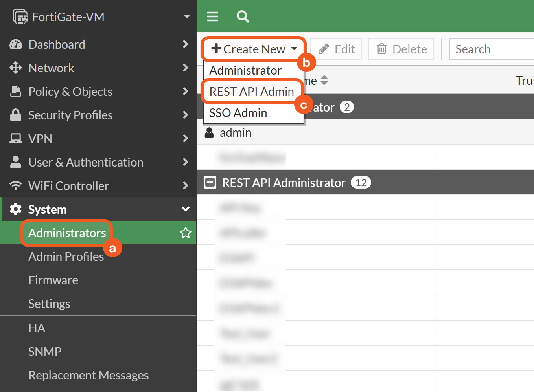Expand the VPN menu chevron
The height and width of the screenshot is (392, 534).
[186, 138]
